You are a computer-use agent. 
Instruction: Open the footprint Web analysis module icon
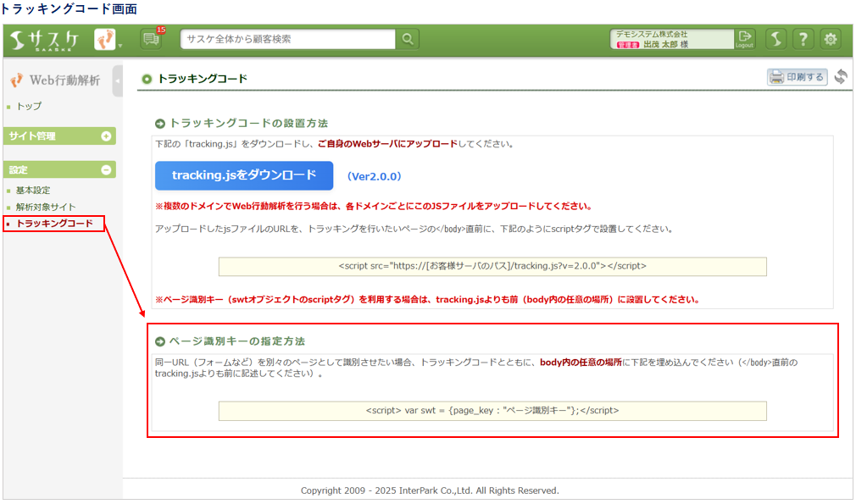click(x=104, y=39)
